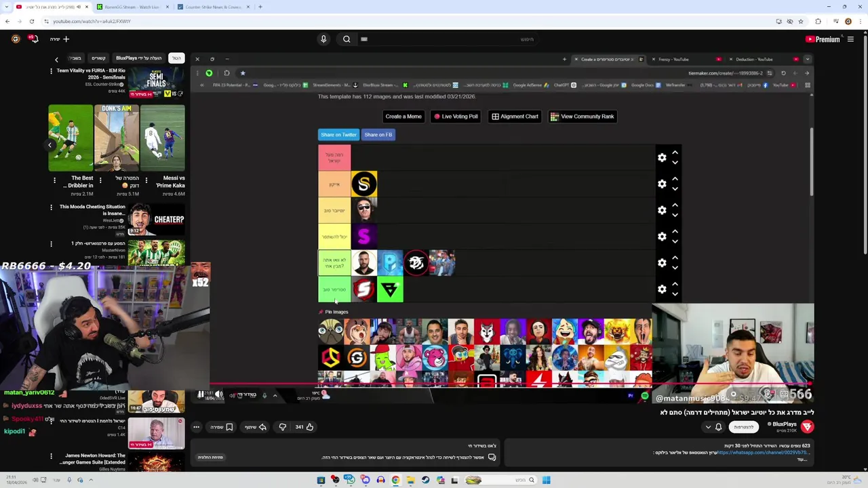Click the orange second tier label
This screenshot has height=488, width=868.
point(334,184)
